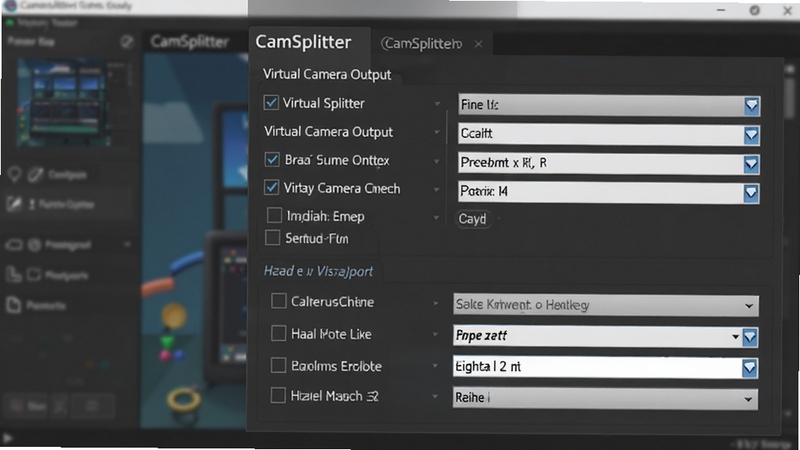800x450 pixels.
Task: Click the small arrow beside Haal Pote Like
Action: (435, 335)
